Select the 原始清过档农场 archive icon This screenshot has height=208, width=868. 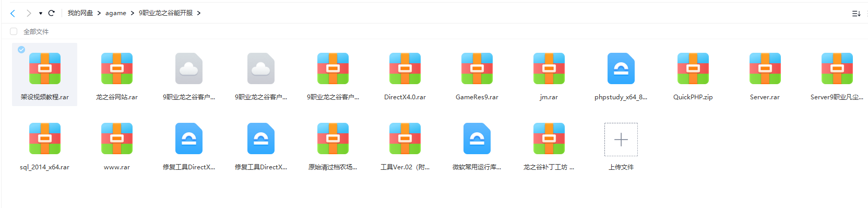333,138
